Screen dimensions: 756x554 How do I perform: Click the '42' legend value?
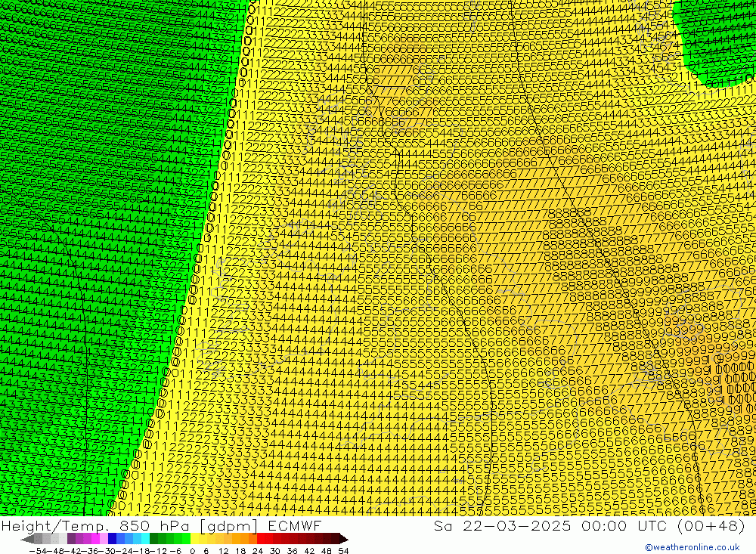(x=309, y=551)
